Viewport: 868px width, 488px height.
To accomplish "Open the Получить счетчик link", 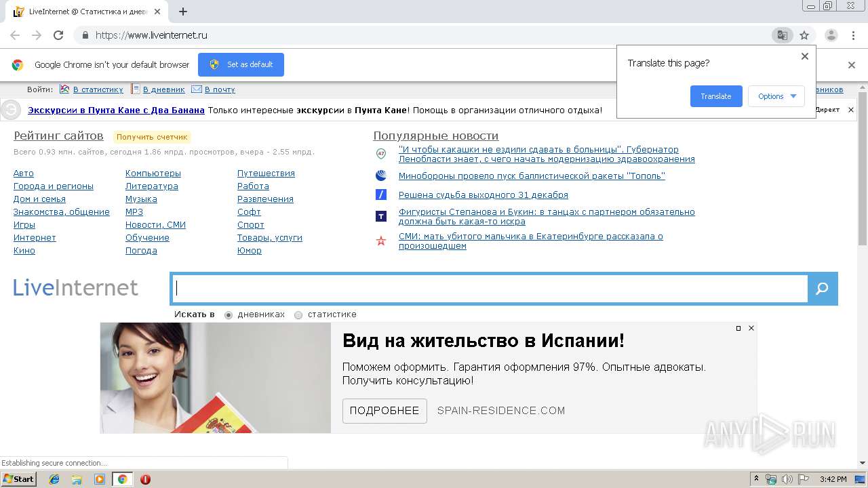I will click(152, 137).
